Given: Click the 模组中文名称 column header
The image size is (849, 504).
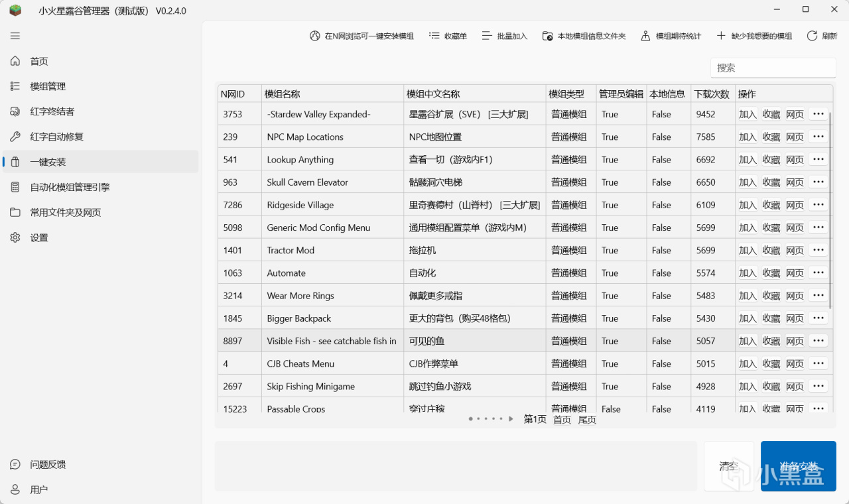Looking at the screenshot, I should (475, 94).
